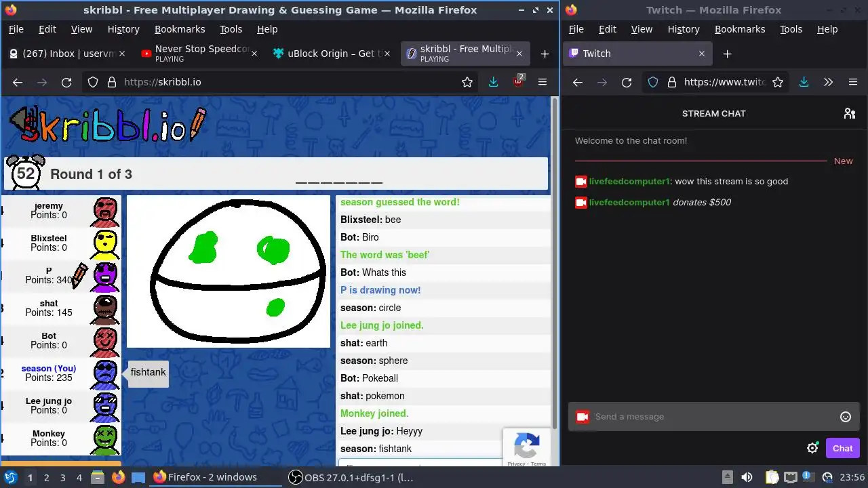The image size is (868, 488).
Task: Switch to Never Stop Speedcoding tab
Action: (x=199, y=54)
